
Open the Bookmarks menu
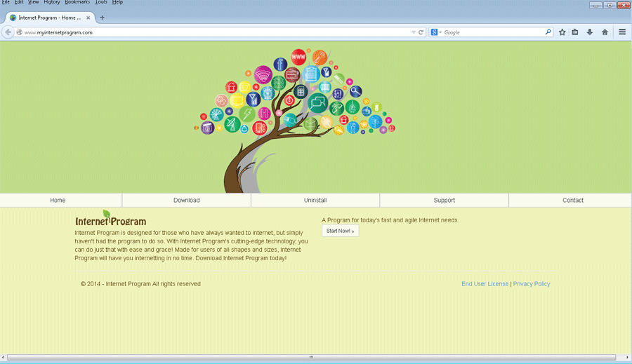77,3
